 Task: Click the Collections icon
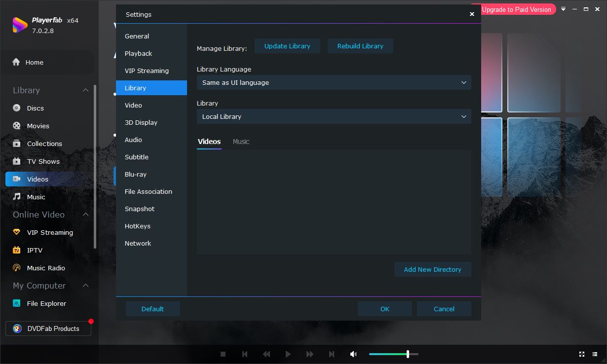pos(17,144)
